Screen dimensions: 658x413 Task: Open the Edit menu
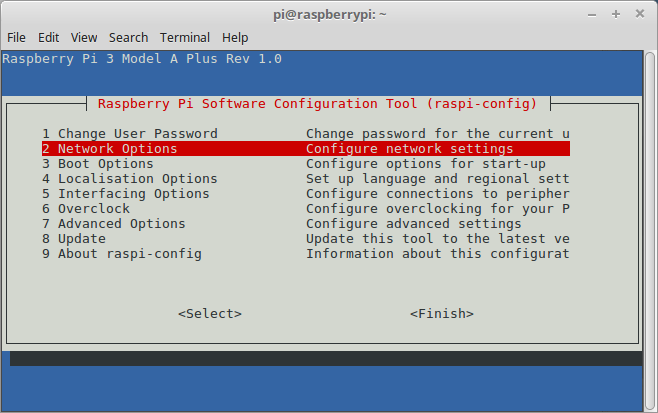[48, 37]
